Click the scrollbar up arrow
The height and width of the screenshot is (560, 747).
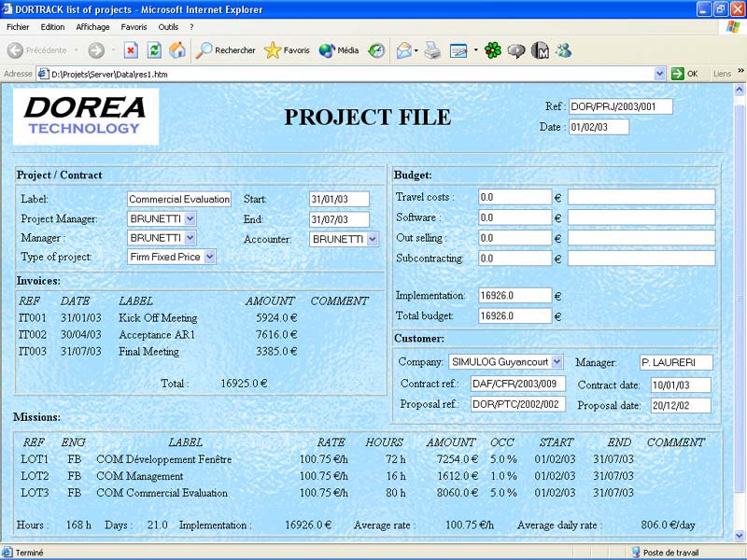[x=740, y=90]
